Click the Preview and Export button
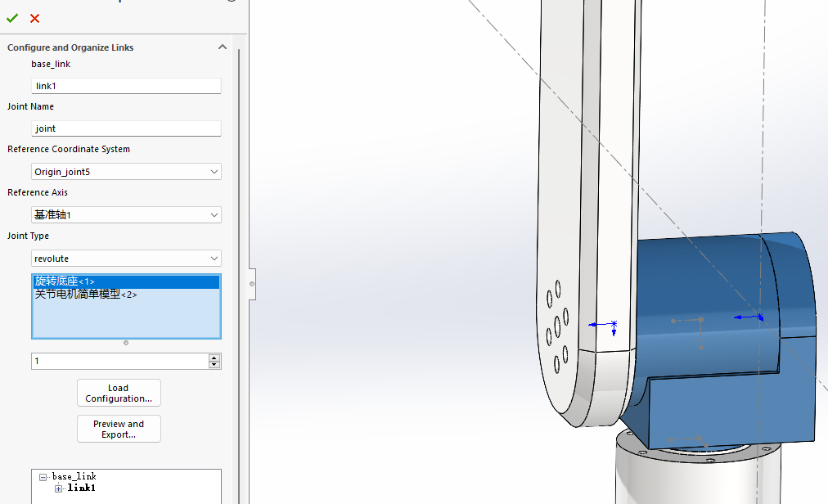828x504 pixels. [119, 429]
